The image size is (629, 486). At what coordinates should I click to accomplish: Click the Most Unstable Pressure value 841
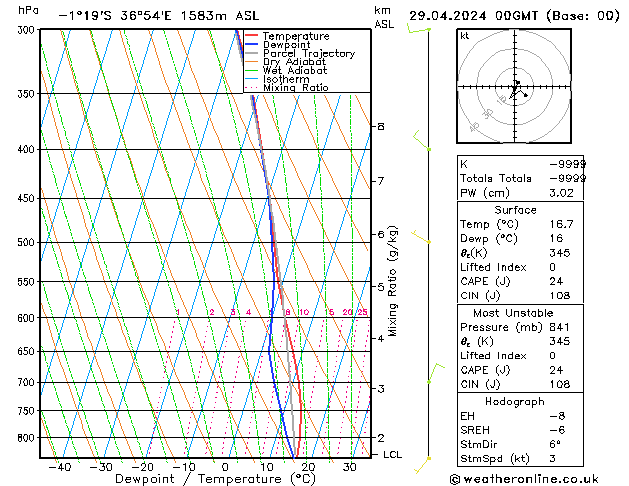tap(560, 327)
